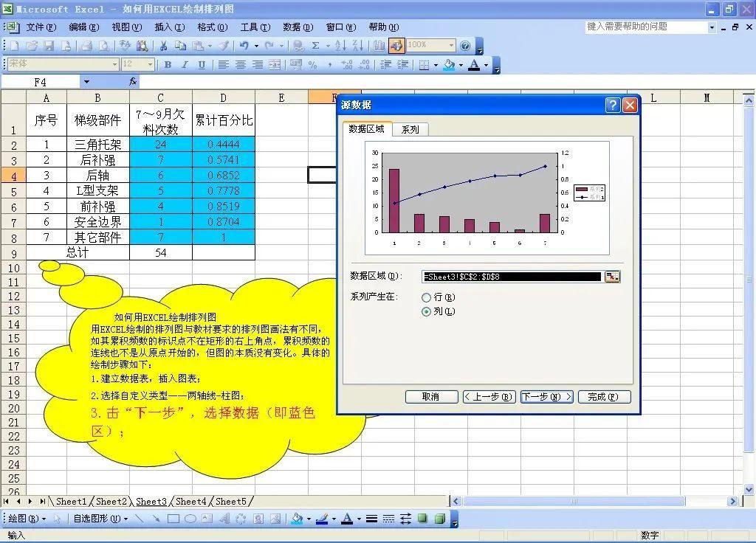Viewport: 756px width, 543px height.
Task: Click the Line Style icon in drawing toolbar
Action: (371, 519)
